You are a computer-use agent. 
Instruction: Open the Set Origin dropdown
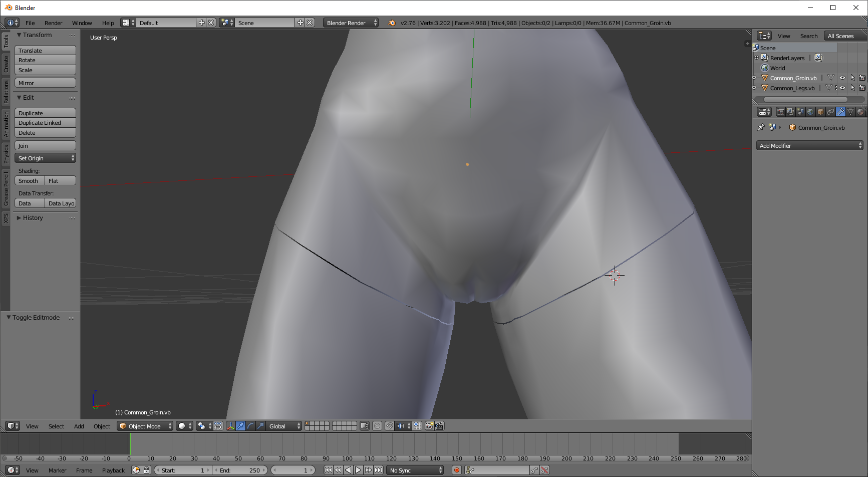[45, 158]
